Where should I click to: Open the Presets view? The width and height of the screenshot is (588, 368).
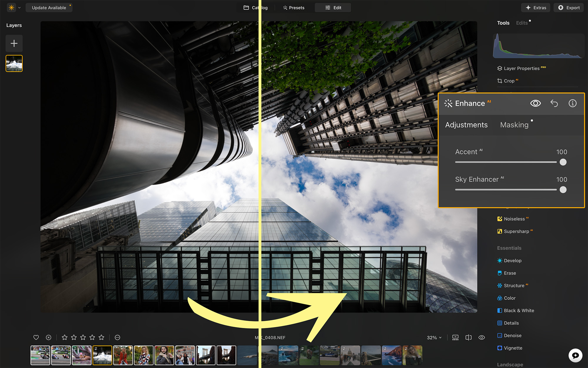click(x=293, y=7)
